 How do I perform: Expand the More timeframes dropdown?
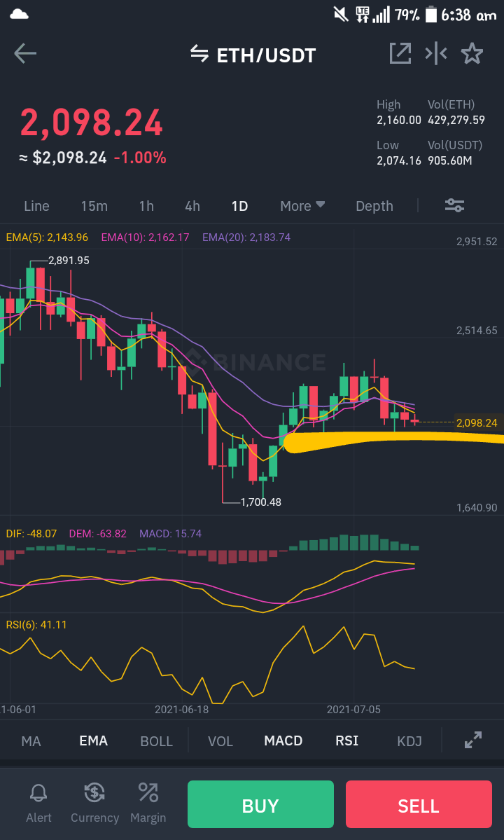click(302, 206)
